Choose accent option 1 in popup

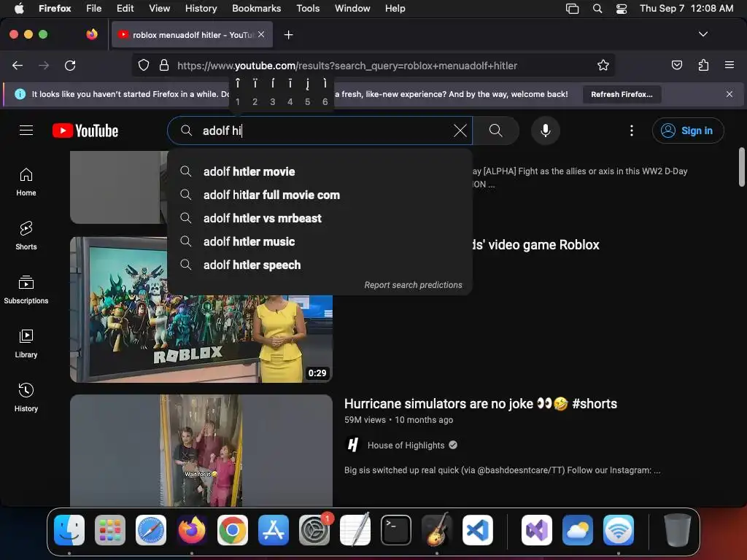238,93
